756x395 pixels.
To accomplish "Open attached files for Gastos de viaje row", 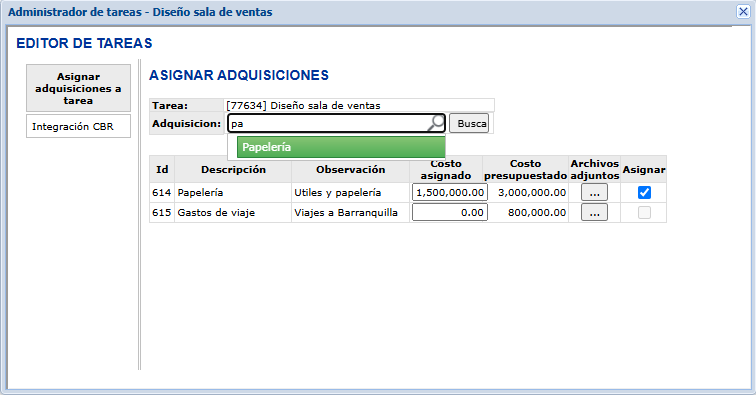I will point(594,213).
